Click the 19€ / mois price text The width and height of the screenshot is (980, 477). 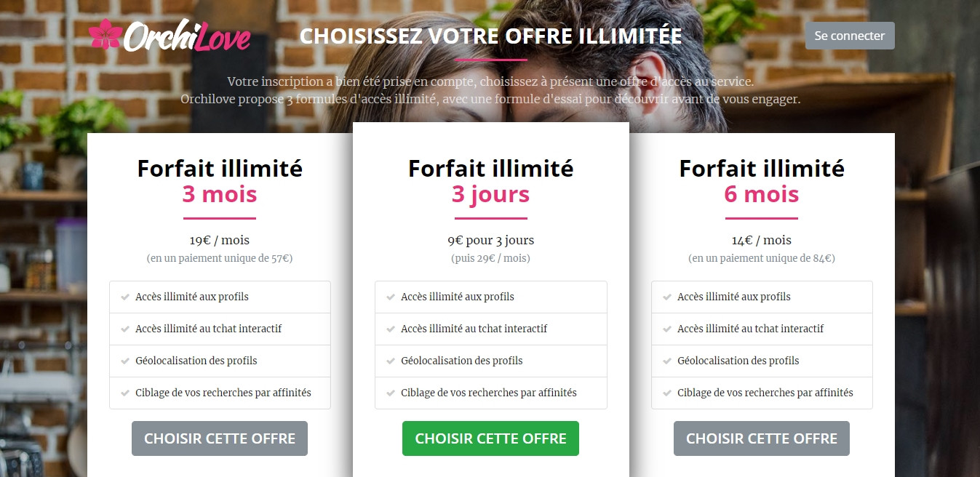pos(220,240)
